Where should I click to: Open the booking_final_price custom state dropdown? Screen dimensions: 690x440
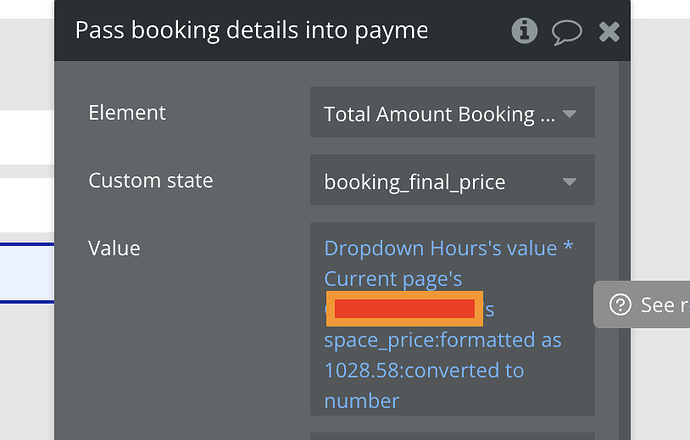[452, 180]
